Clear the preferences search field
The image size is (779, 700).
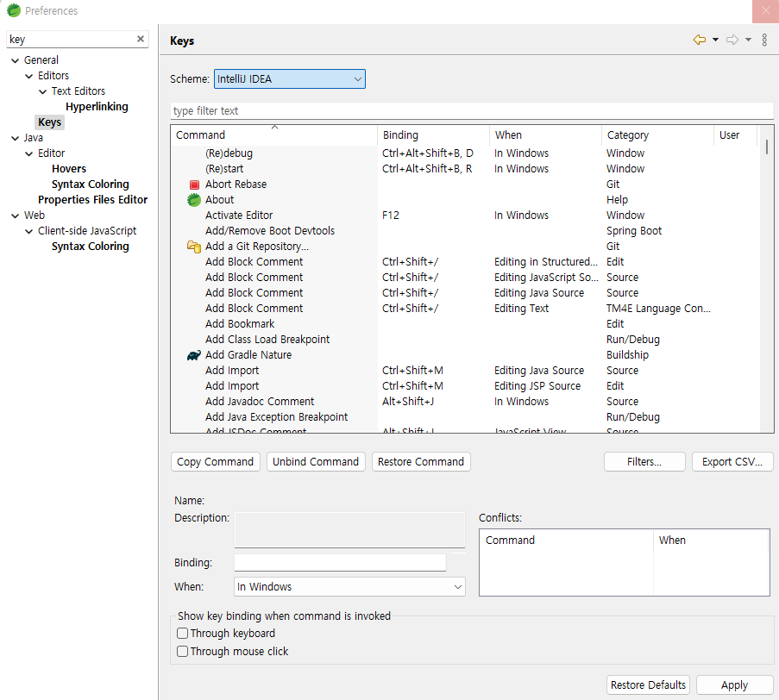(x=141, y=39)
